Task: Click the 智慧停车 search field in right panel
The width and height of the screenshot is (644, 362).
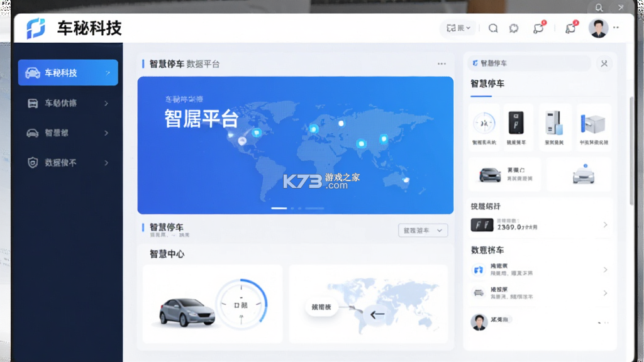Action: coord(529,63)
